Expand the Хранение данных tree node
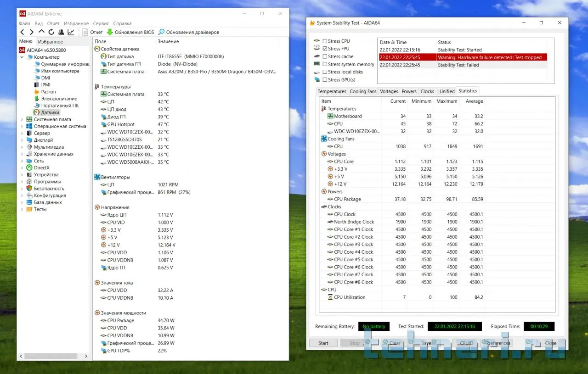This screenshot has height=374, width=588. (x=22, y=154)
